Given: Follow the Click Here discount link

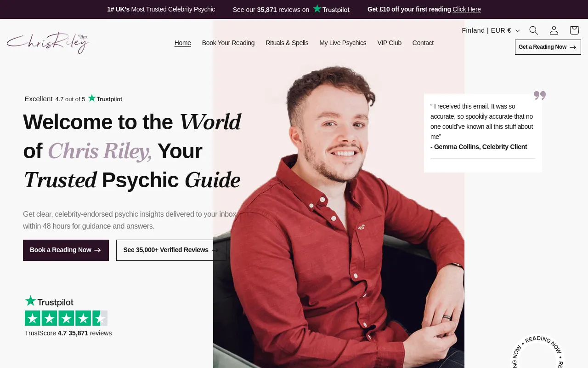Looking at the screenshot, I should tap(466, 9).
